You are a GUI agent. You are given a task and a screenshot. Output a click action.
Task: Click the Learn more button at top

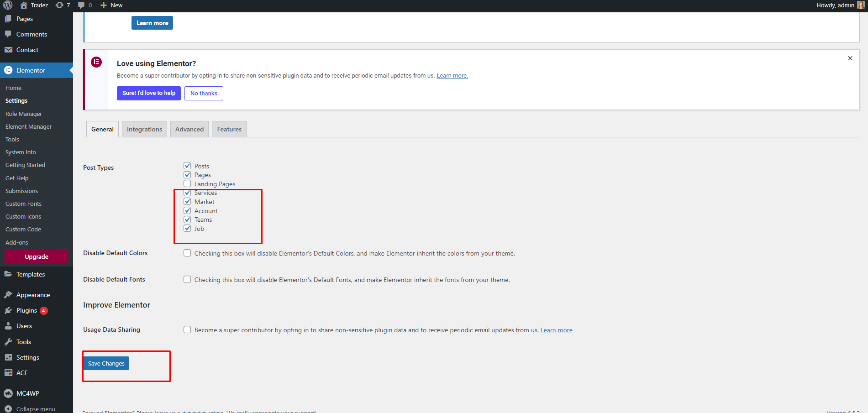click(x=152, y=23)
